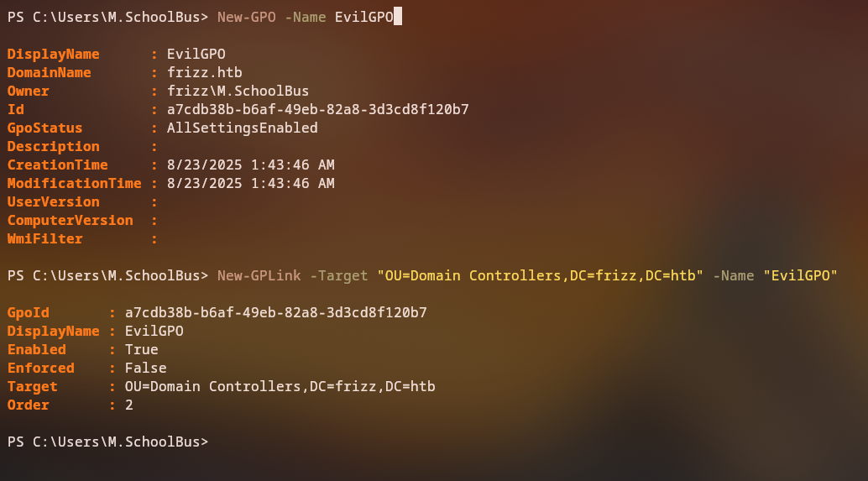Viewport: 868px width, 481px height.
Task: Click the New-GPO command text
Action: pos(246,18)
